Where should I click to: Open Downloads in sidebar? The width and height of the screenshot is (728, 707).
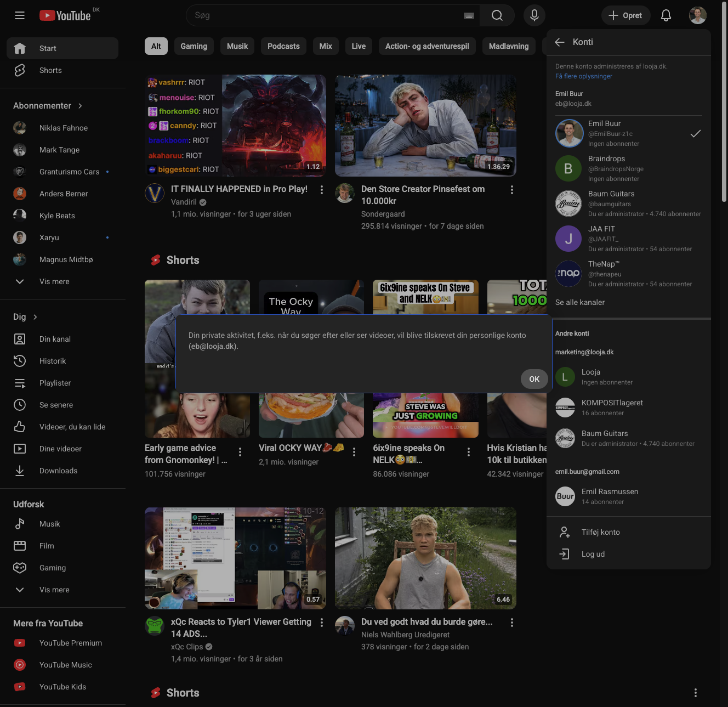click(x=62, y=471)
